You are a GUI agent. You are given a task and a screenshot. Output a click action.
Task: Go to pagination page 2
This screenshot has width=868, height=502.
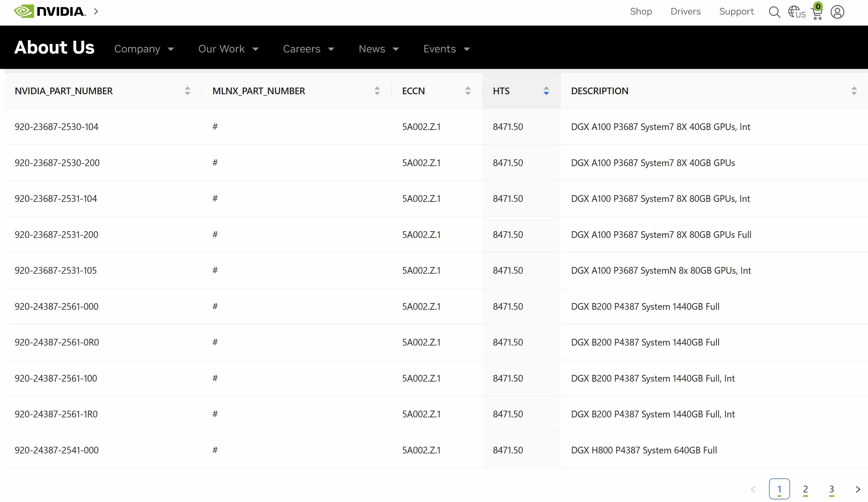[x=805, y=489]
